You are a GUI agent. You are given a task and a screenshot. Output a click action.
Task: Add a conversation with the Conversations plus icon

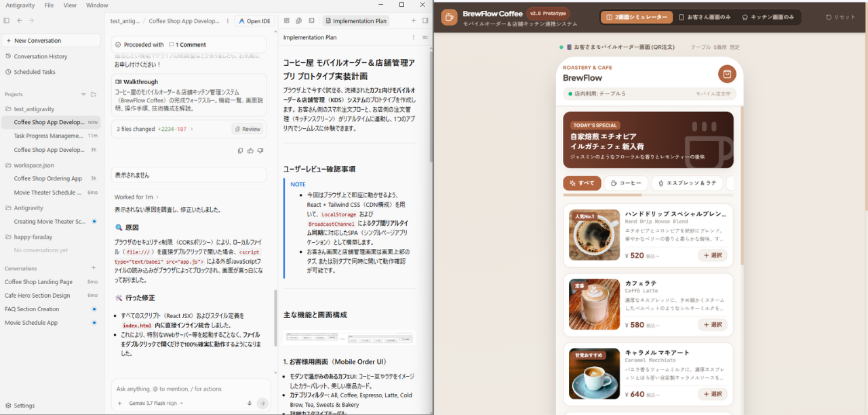tap(94, 268)
